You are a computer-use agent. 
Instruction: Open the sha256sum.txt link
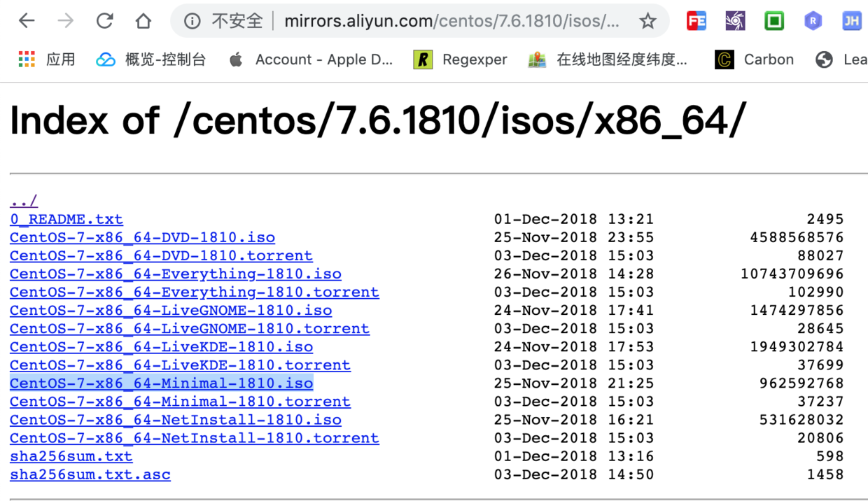pos(71,456)
